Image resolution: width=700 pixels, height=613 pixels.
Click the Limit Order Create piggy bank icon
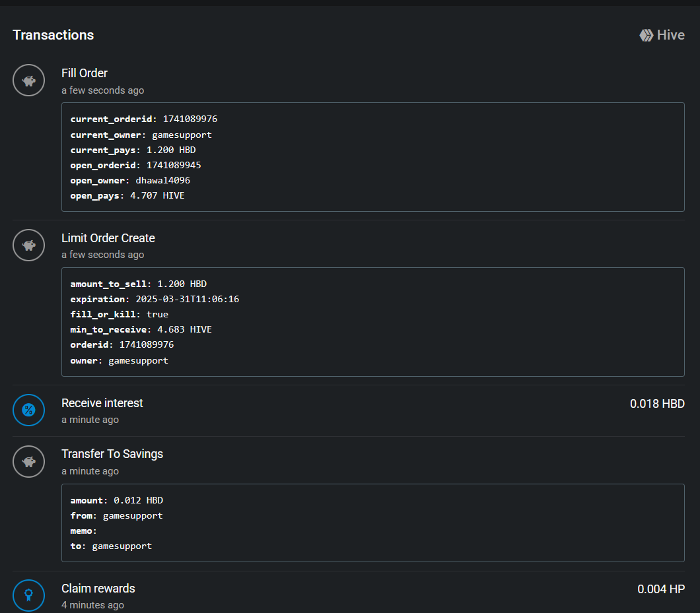(28, 245)
